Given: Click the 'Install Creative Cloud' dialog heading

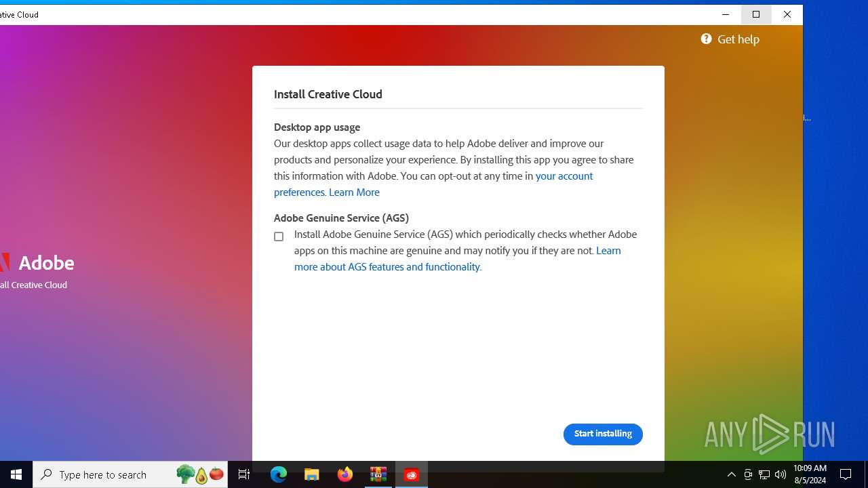Looking at the screenshot, I should point(328,94).
